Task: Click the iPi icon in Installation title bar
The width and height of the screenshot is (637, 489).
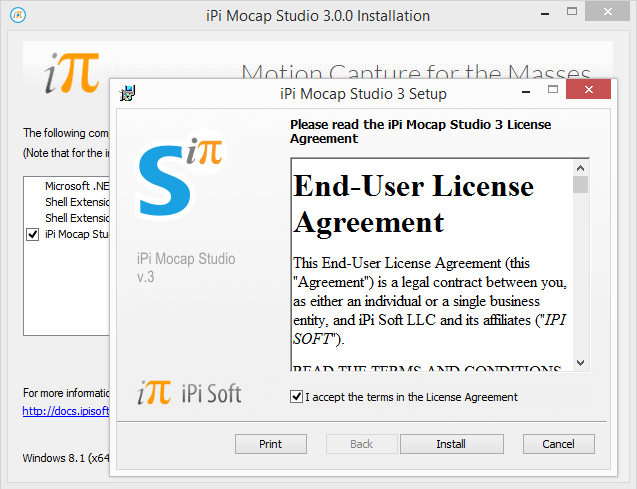Action: pyautogui.click(x=18, y=15)
